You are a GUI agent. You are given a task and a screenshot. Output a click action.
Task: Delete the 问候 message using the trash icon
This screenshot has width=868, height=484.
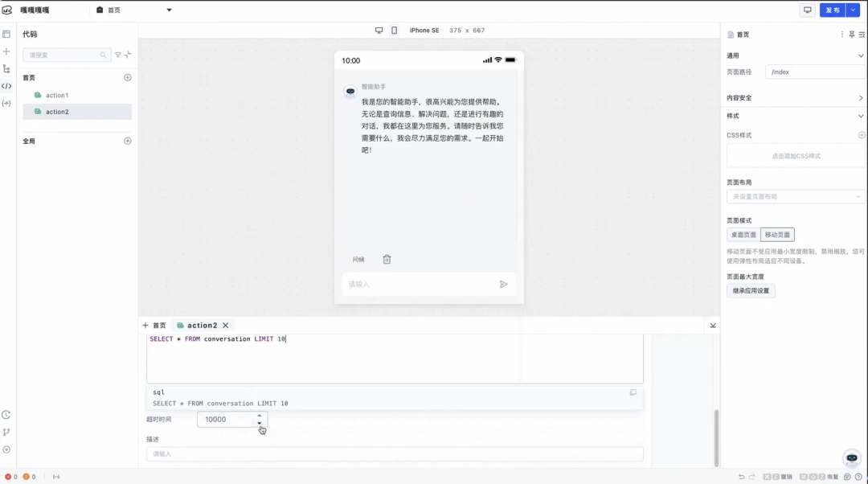click(x=387, y=259)
